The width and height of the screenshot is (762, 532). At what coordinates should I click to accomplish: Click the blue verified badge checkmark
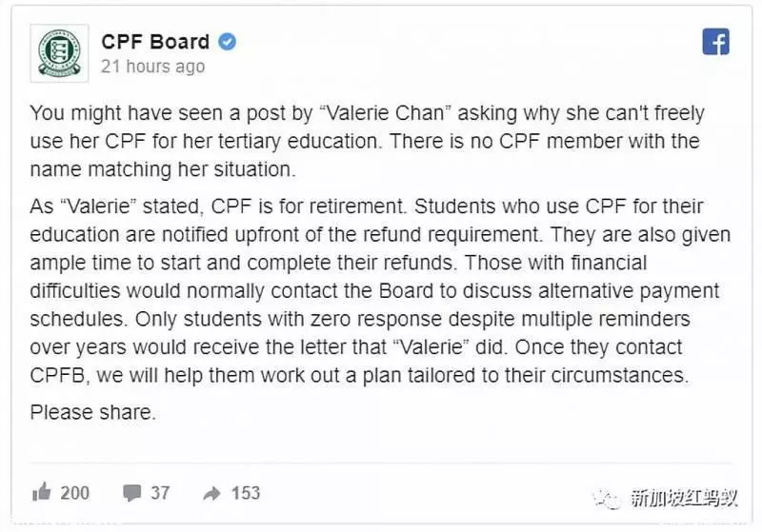tap(227, 42)
